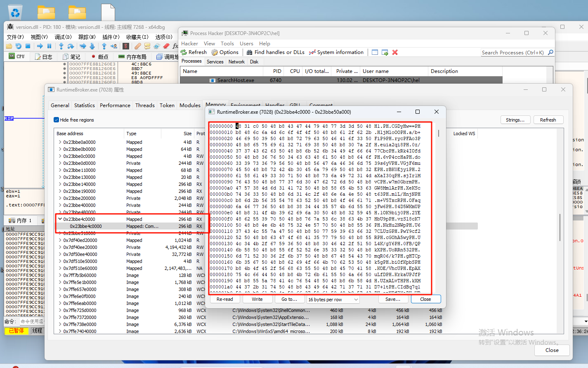Toggle the Hide free regions checkbox

click(x=56, y=120)
